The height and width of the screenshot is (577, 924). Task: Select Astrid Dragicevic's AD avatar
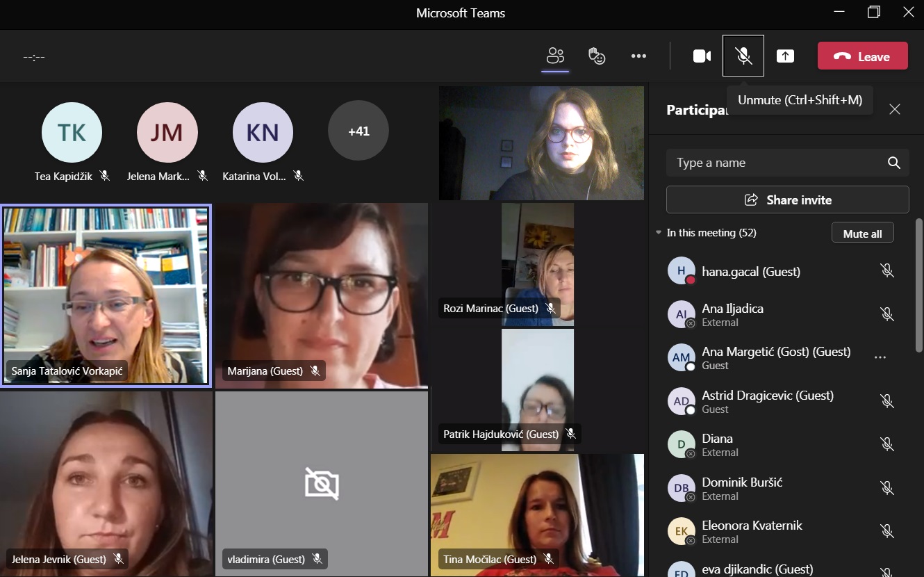(x=682, y=401)
